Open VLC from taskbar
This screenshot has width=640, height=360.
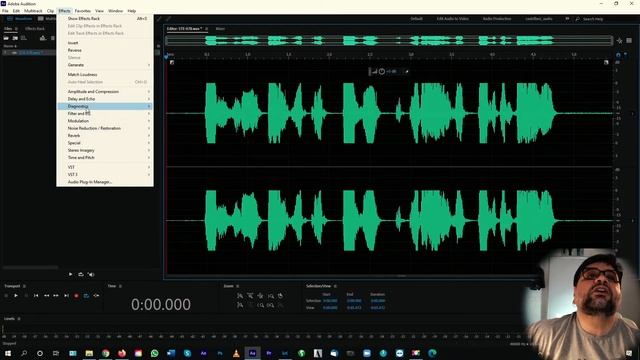236,353
